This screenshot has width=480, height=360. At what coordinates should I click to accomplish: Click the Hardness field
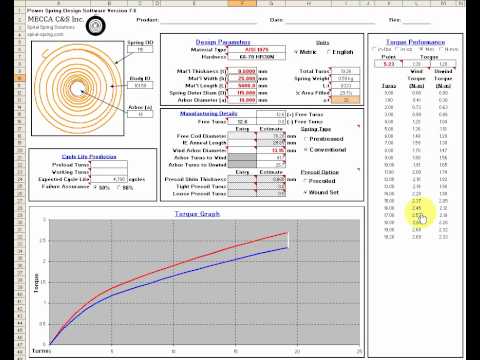point(256,57)
